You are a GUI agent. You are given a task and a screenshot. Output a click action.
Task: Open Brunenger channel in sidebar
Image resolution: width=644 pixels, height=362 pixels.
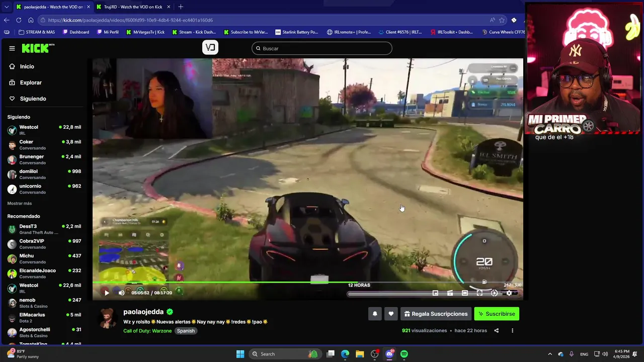pyautogui.click(x=45, y=159)
